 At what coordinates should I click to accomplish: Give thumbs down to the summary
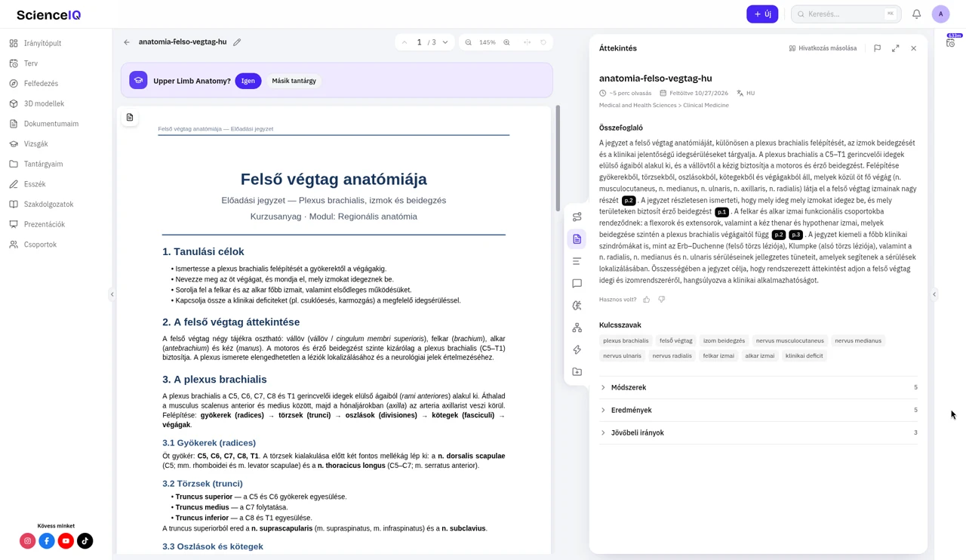tap(662, 300)
